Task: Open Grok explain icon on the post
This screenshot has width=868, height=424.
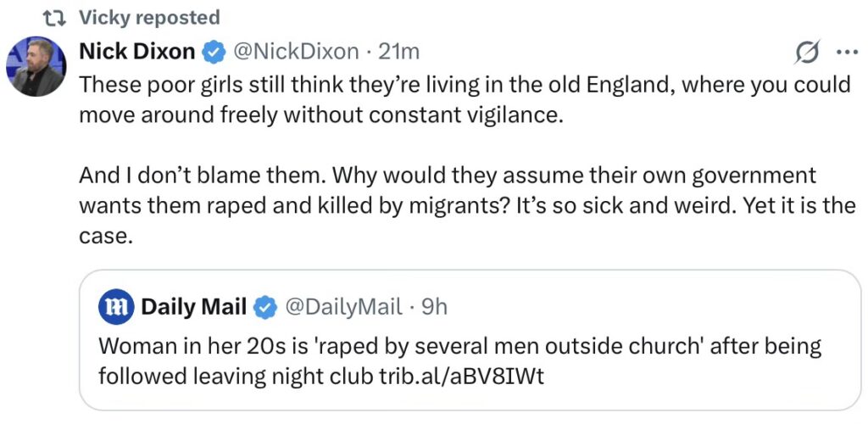Action: pos(805,53)
